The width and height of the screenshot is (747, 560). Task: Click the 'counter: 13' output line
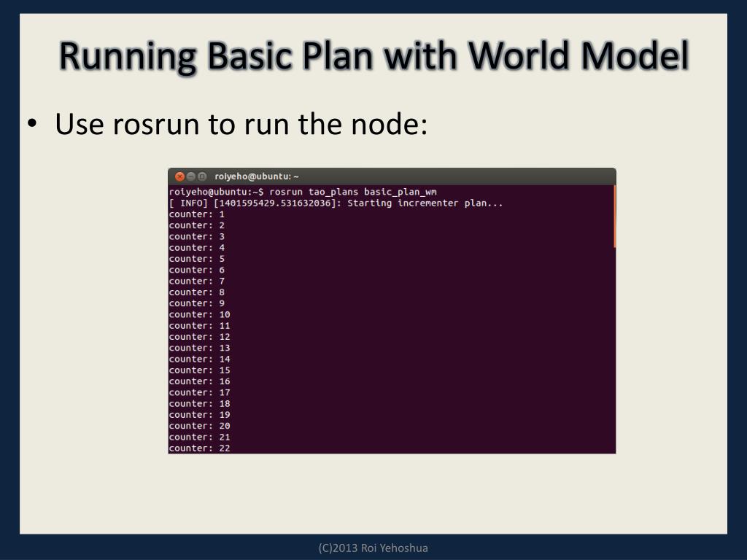coord(200,348)
